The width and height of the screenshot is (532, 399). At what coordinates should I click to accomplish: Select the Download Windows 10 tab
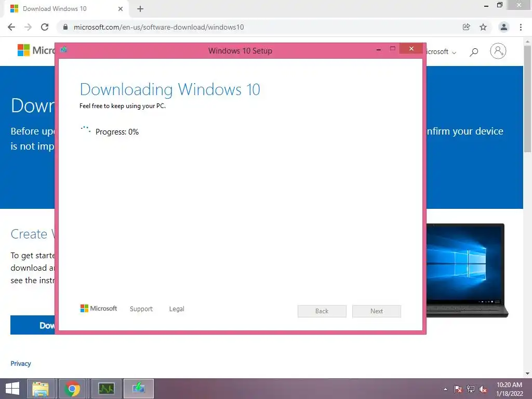pos(67,9)
